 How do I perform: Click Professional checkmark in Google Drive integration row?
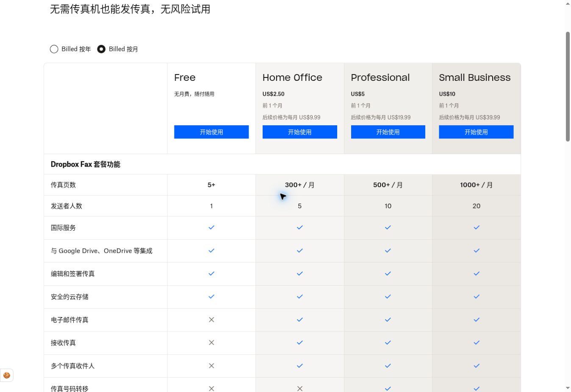click(x=388, y=251)
